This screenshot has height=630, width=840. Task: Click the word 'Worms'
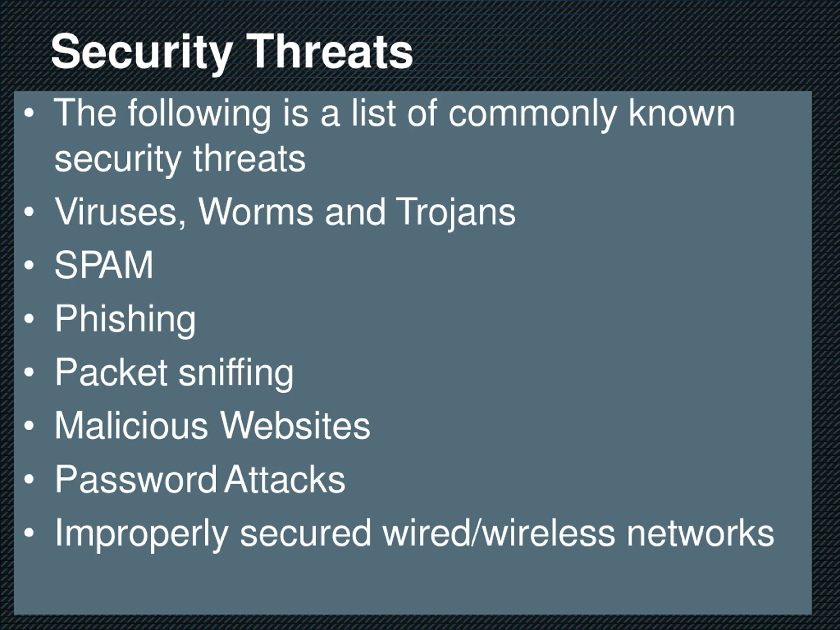tap(256, 212)
